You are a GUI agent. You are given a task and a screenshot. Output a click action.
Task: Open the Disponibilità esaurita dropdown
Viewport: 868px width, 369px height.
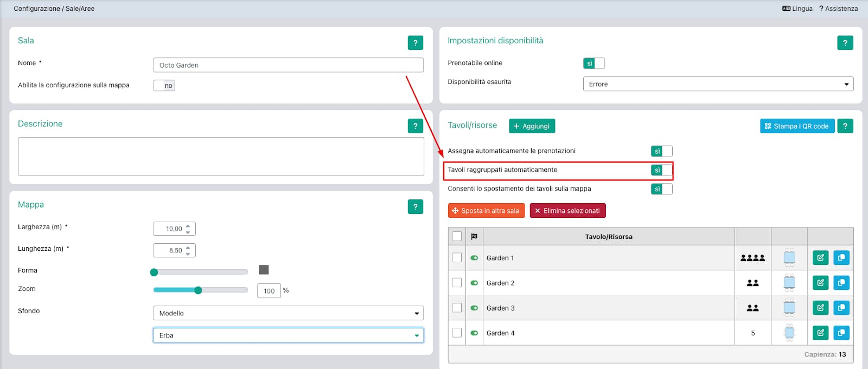pyautogui.click(x=718, y=84)
